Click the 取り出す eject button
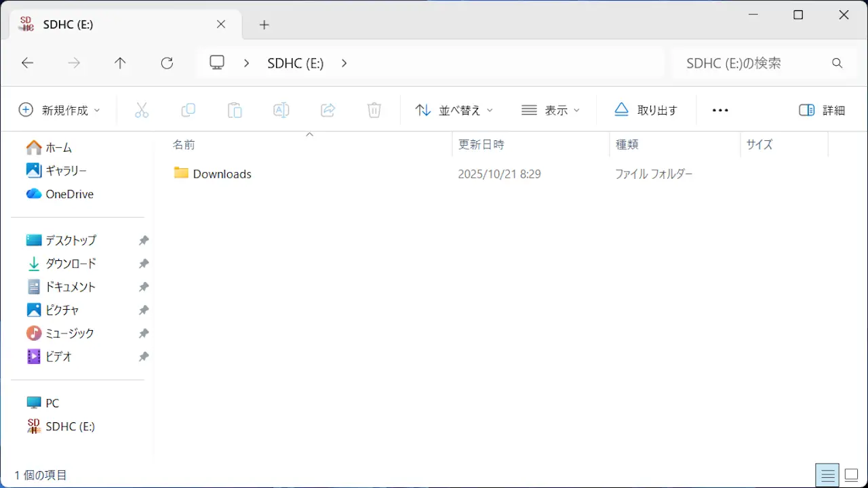Image resolution: width=868 pixels, height=488 pixels. tap(646, 110)
